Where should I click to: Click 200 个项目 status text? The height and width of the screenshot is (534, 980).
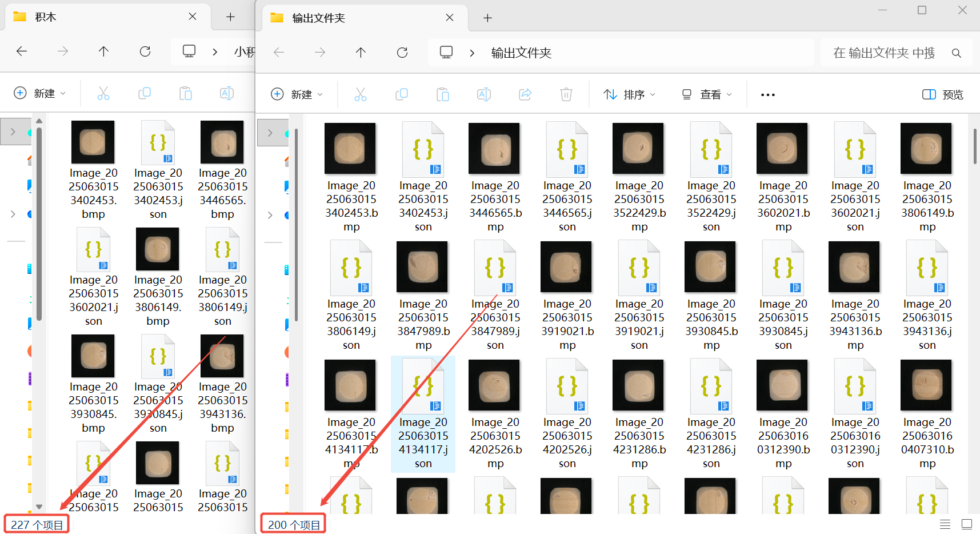click(x=294, y=525)
